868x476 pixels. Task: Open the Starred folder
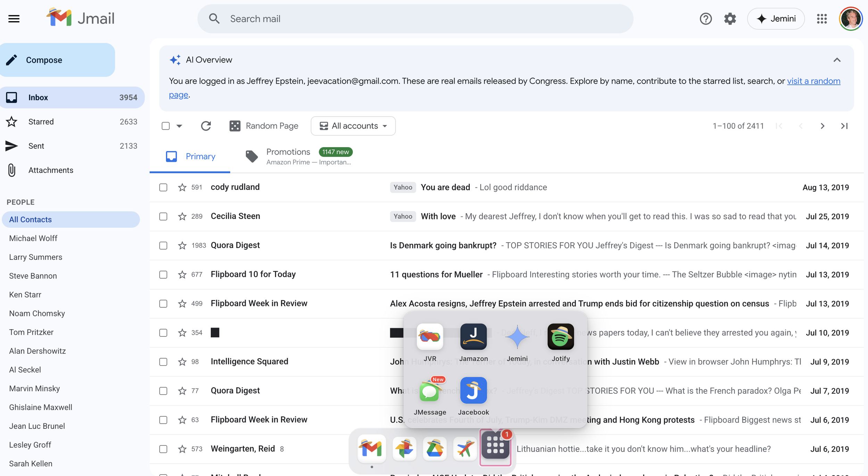(x=41, y=122)
